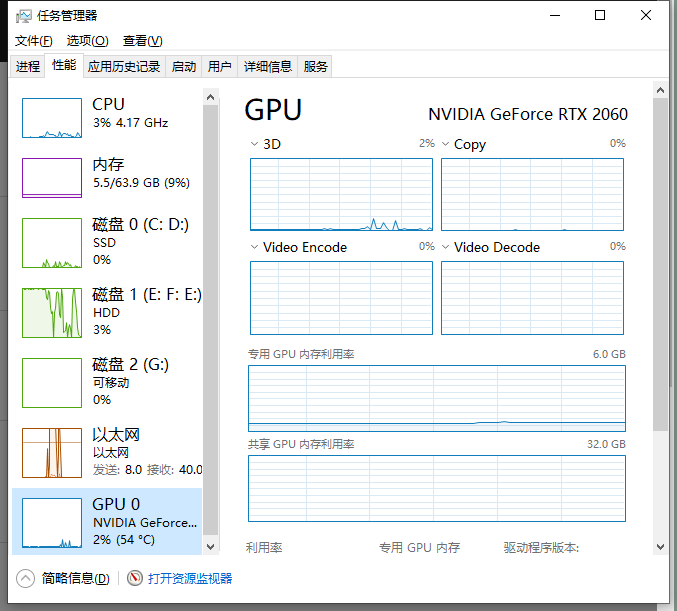677x611 pixels.
Task: Open the 文件(F) menu
Action: [x=34, y=41]
